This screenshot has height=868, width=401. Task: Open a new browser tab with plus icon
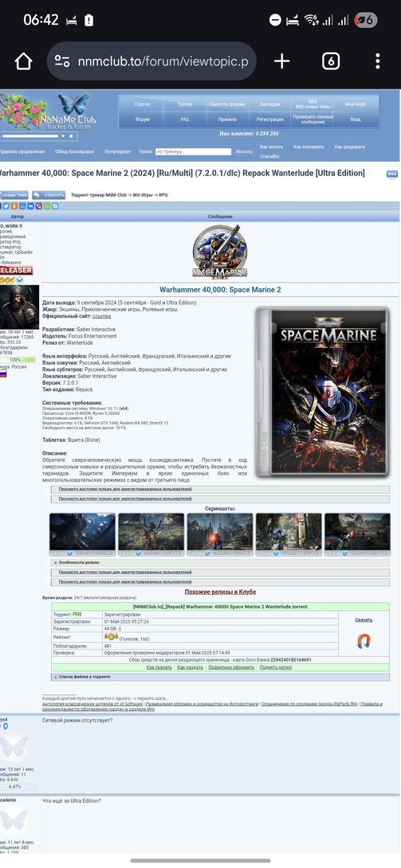(x=282, y=61)
